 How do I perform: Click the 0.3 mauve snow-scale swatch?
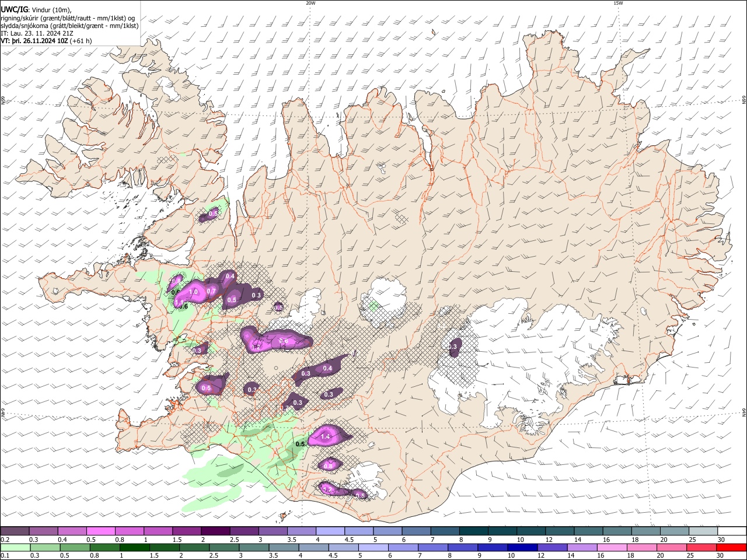[43, 531]
